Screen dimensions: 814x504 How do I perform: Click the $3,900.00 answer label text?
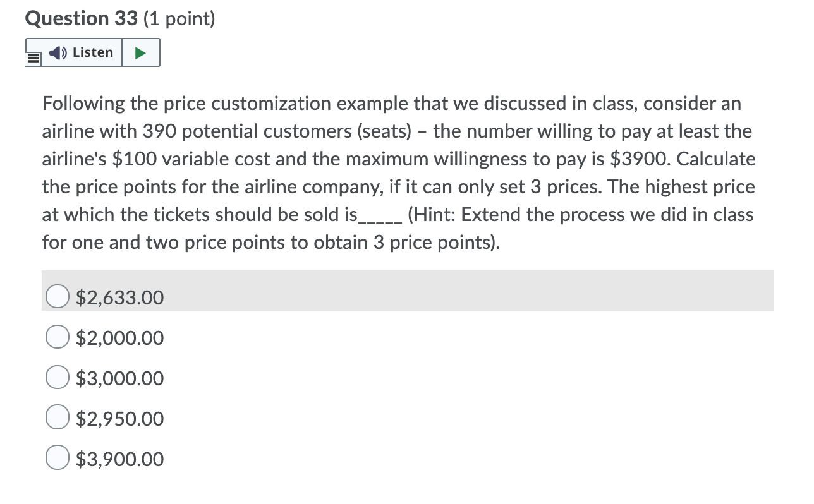click(120, 459)
